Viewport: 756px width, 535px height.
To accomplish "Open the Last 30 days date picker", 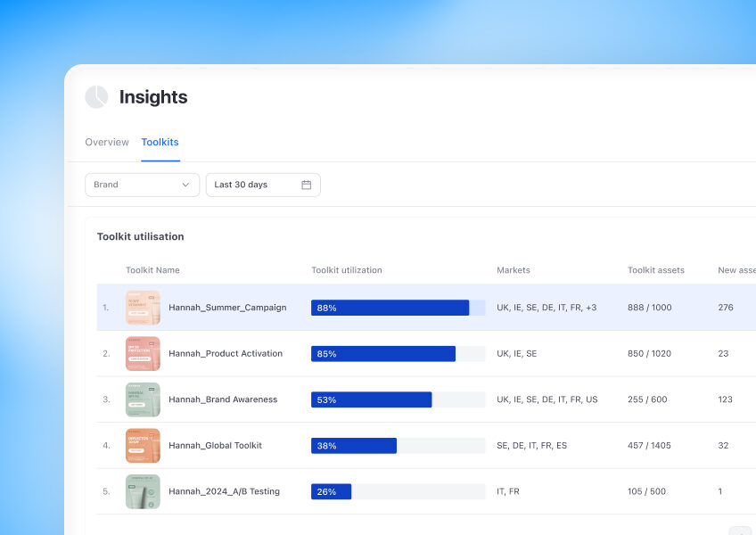I will coord(263,185).
